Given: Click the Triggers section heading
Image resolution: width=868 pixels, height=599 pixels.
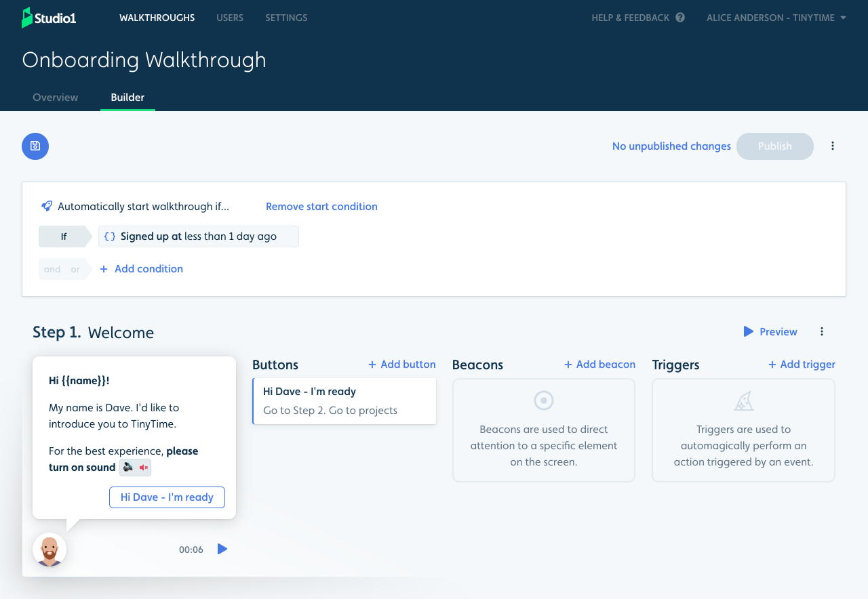Looking at the screenshot, I should [675, 365].
